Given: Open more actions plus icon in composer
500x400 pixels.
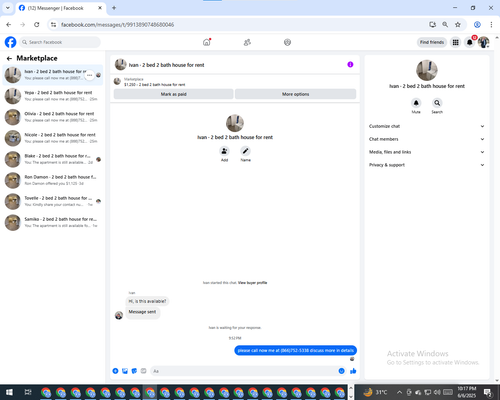Looking at the screenshot, I should click(x=115, y=371).
